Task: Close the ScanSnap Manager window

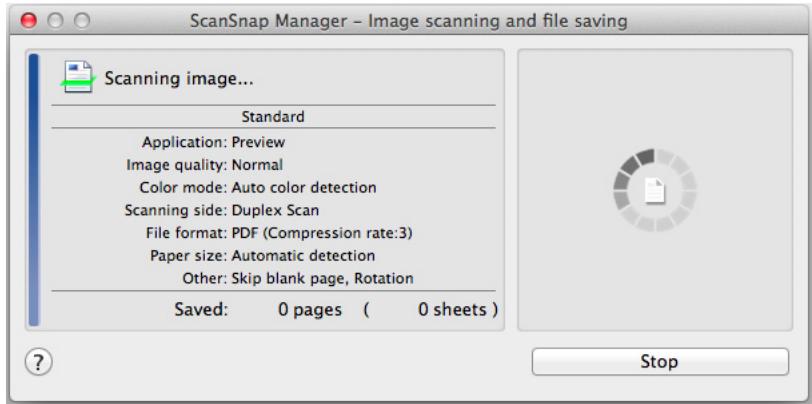Action: 28,21
